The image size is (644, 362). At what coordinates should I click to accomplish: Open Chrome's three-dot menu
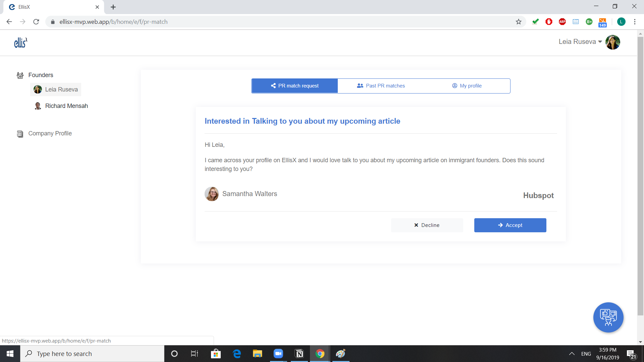tap(635, 22)
